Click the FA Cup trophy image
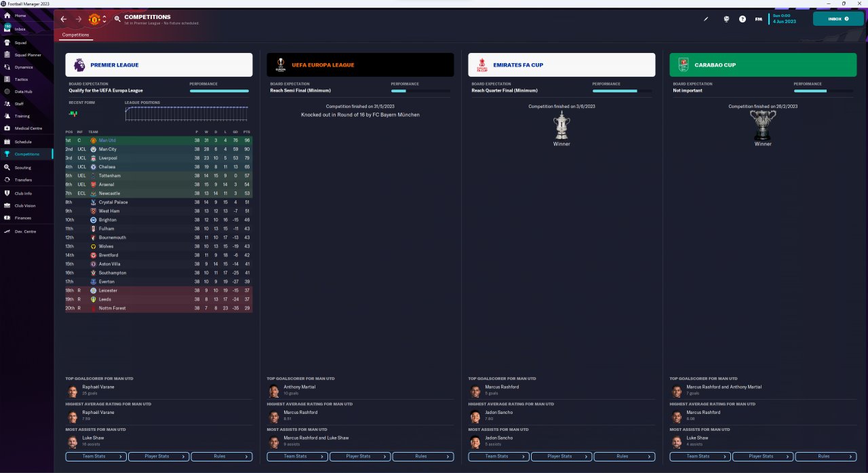Viewport: 868px width, 473px height. 561,125
